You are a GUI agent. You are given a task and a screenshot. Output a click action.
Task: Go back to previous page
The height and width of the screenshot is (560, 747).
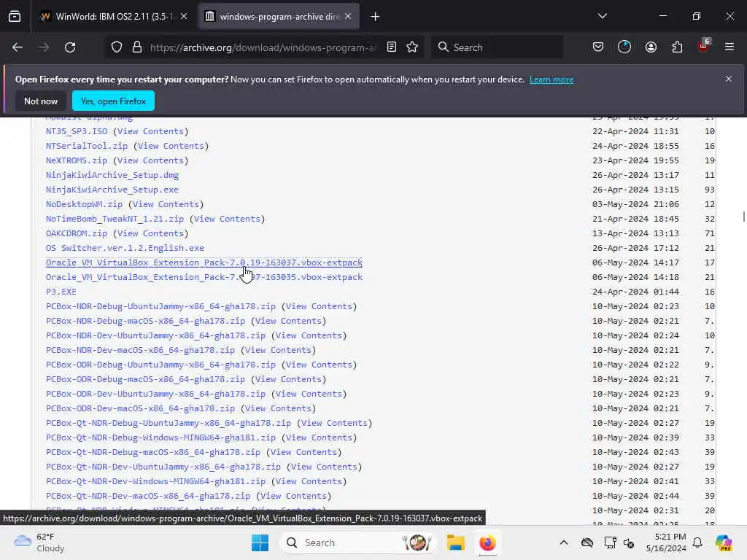click(18, 47)
